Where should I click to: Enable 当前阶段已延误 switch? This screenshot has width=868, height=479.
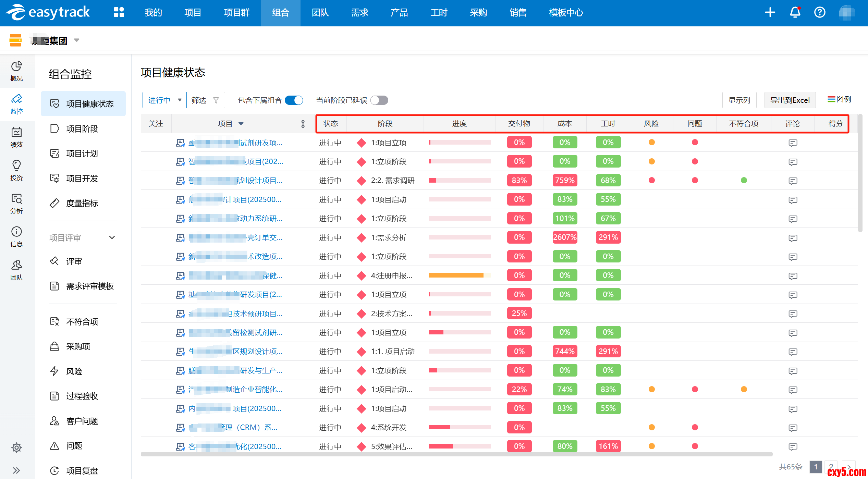(379, 100)
